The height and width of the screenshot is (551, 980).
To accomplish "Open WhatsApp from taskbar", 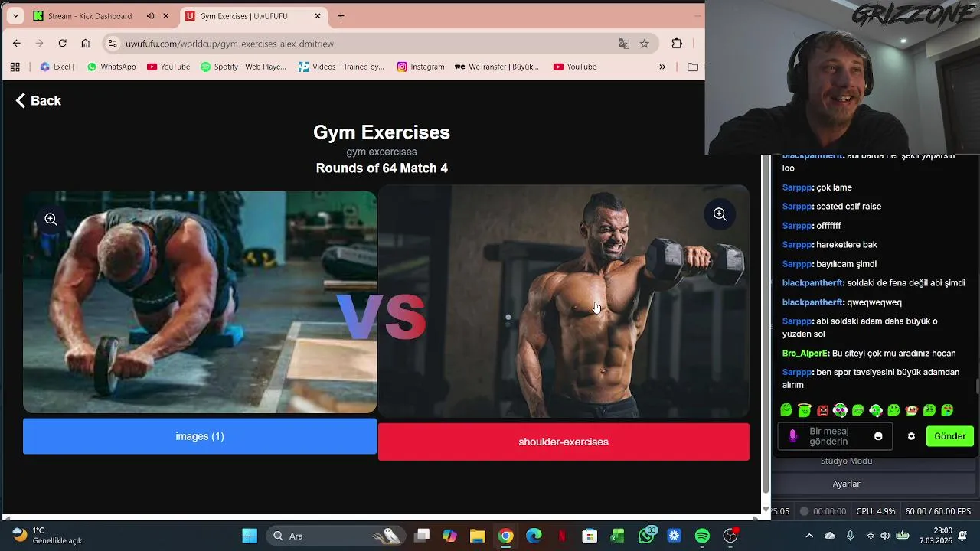I will click(647, 535).
